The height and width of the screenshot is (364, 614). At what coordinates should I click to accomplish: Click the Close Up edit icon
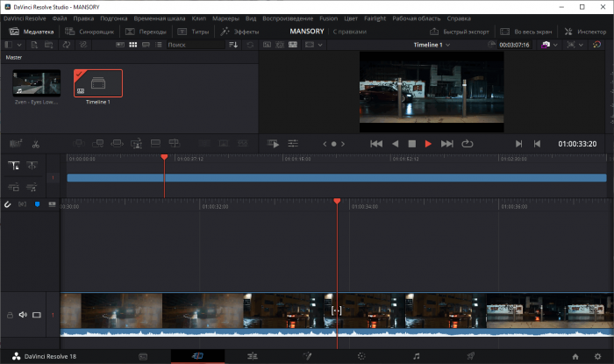(x=136, y=144)
